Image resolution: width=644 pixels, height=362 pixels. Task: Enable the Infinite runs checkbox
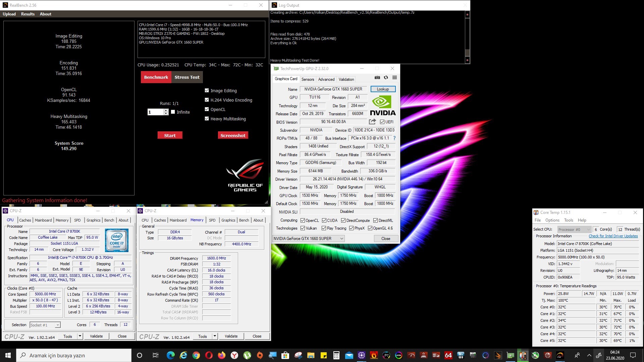(173, 112)
